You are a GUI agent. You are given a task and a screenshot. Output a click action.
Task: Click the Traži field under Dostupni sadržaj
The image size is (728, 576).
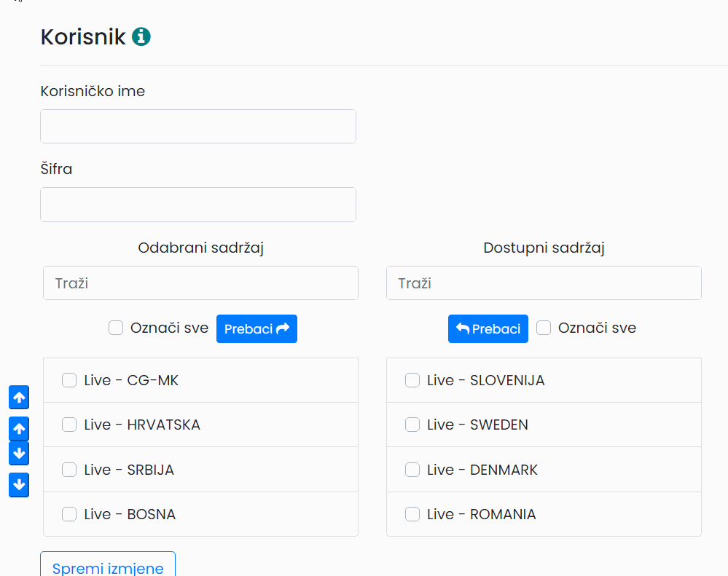(x=544, y=283)
